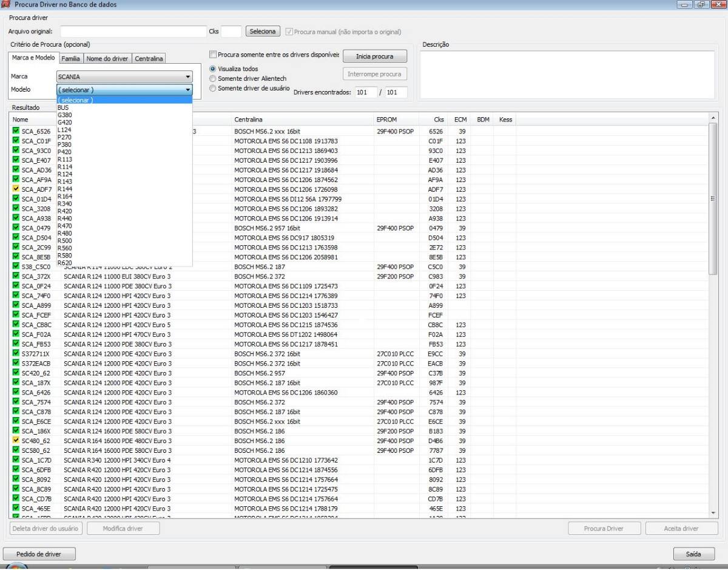Sort results by the 'EPROM' column header
Image resolution: width=728 pixels, height=570 pixels.
coord(397,120)
